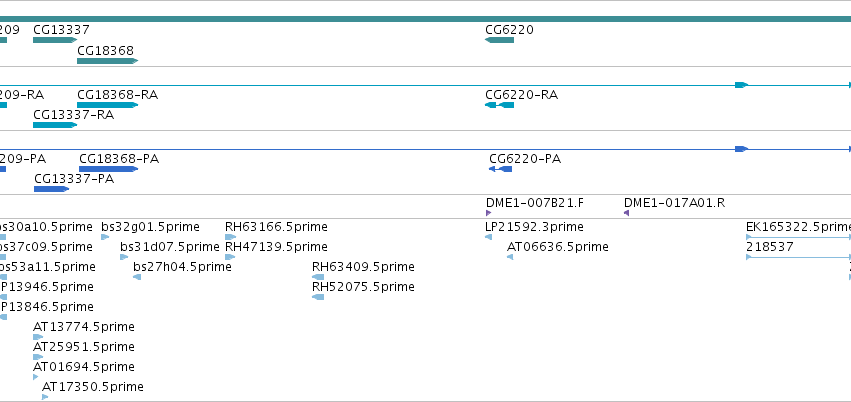
Task: Select the DME1-007B21.F purple marker
Action: pyautogui.click(x=488, y=213)
